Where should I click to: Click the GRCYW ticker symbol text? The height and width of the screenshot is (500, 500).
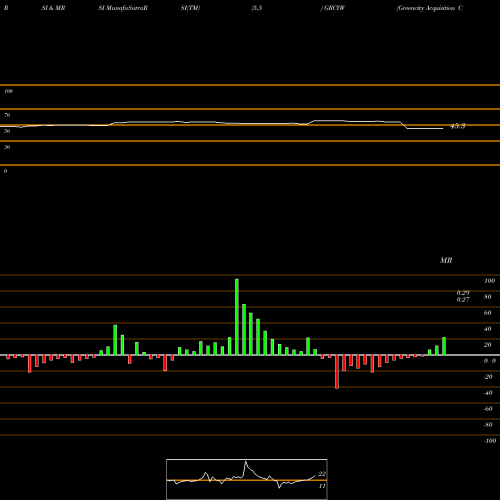tap(335, 8)
